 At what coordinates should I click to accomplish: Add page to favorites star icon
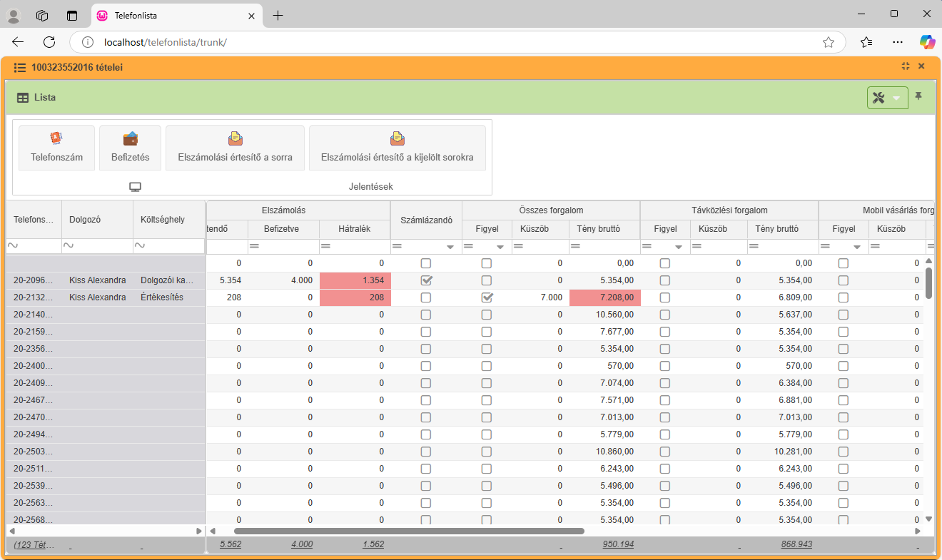click(x=829, y=42)
